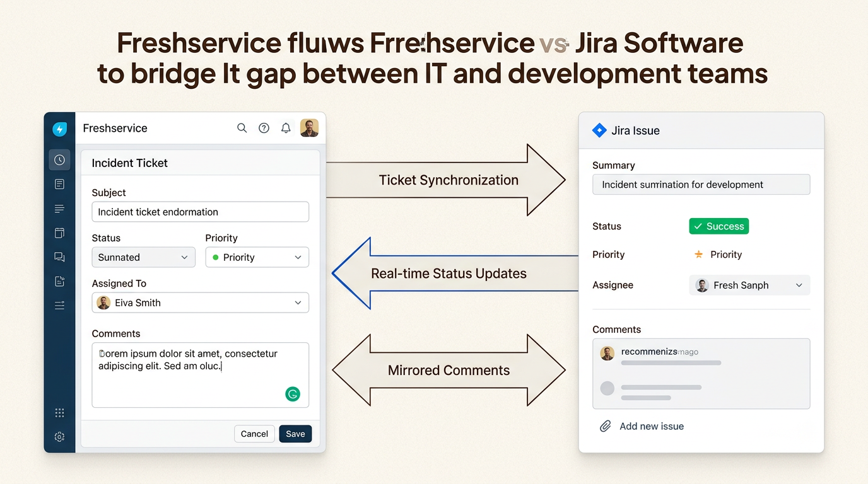This screenshot has width=868, height=484.
Task: Click the Add new issue link
Action: (x=651, y=427)
